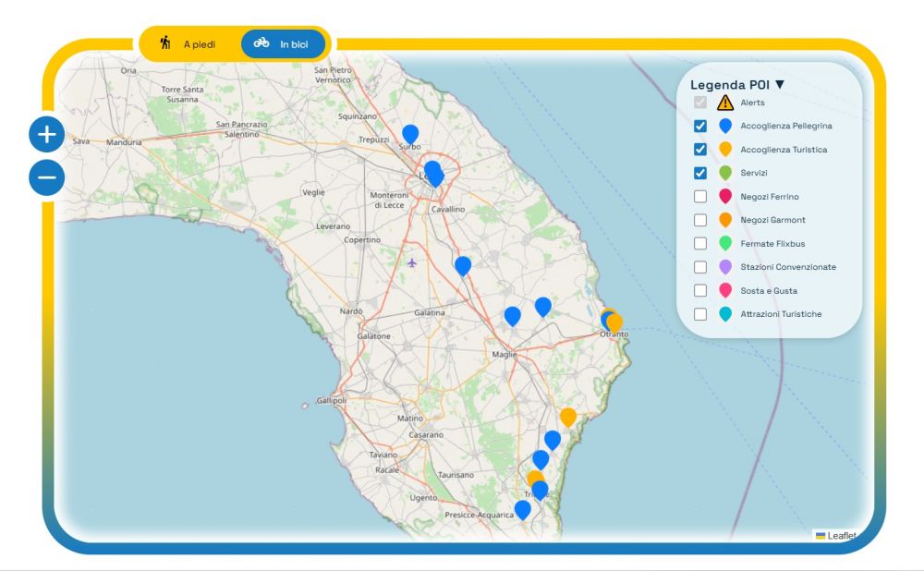The height and width of the screenshot is (571, 924).
Task: Click the blue map pin near Surbo
Action: (x=410, y=134)
